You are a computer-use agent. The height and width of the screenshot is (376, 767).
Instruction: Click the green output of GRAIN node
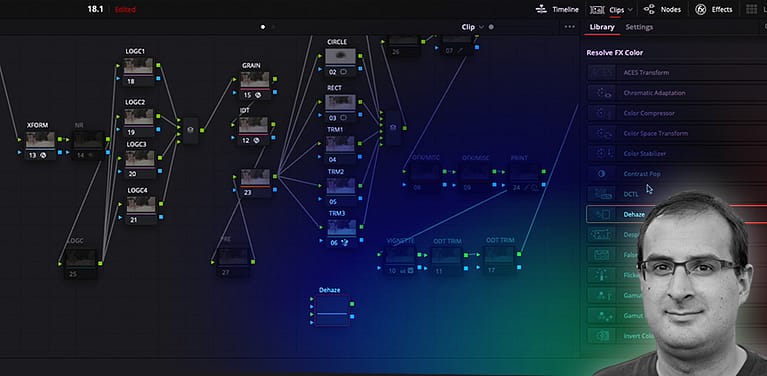click(x=275, y=78)
